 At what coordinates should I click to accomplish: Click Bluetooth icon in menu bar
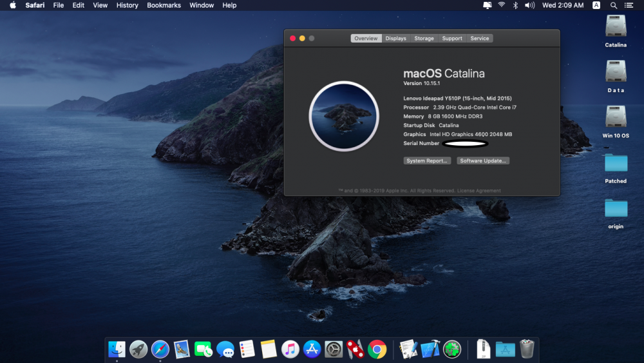coord(515,5)
